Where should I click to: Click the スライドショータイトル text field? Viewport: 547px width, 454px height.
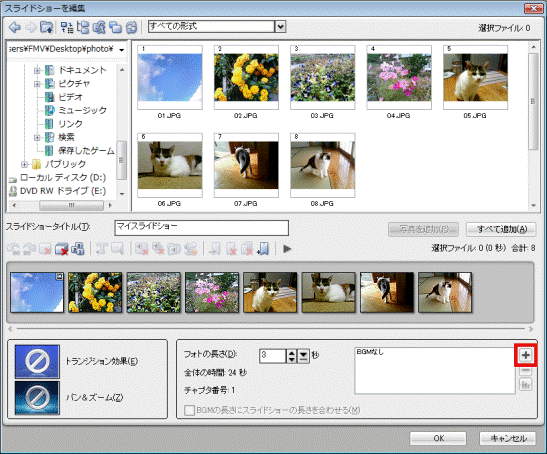(x=201, y=228)
